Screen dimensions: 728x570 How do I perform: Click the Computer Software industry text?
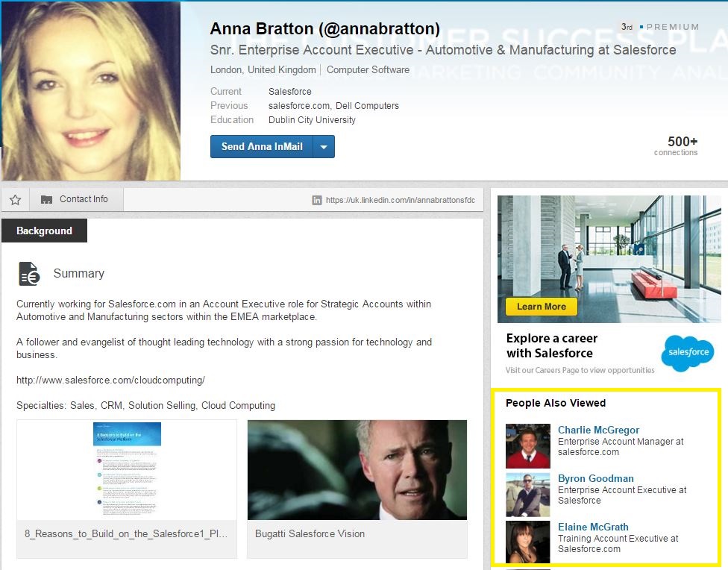coord(368,69)
